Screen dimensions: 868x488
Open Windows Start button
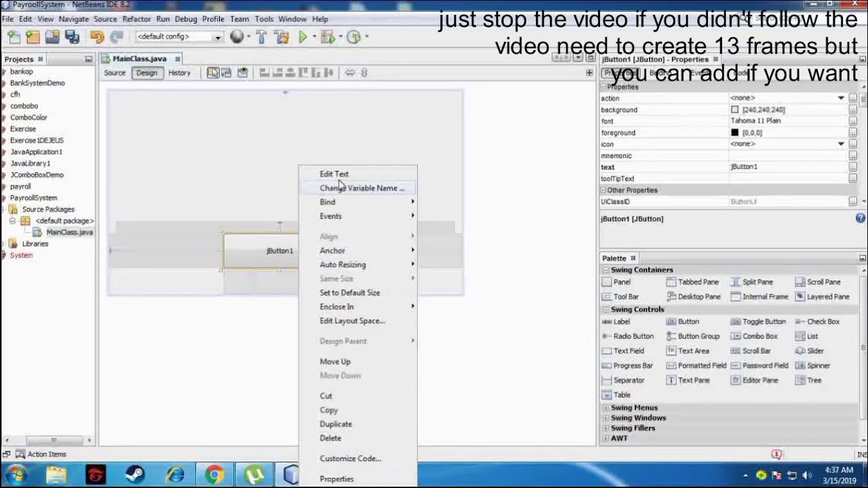16,474
